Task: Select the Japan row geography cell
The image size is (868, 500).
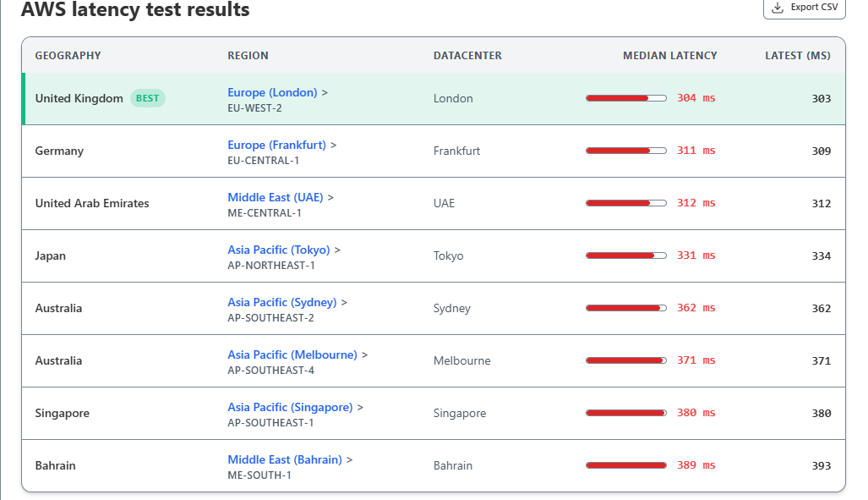Action: [50, 255]
